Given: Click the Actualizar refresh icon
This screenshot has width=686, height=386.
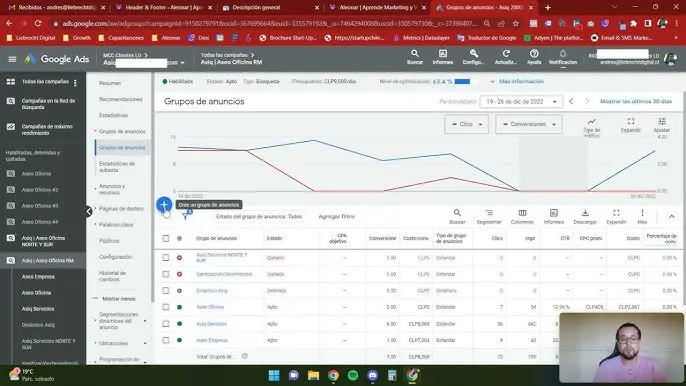Looking at the screenshot, I should point(506,57).
